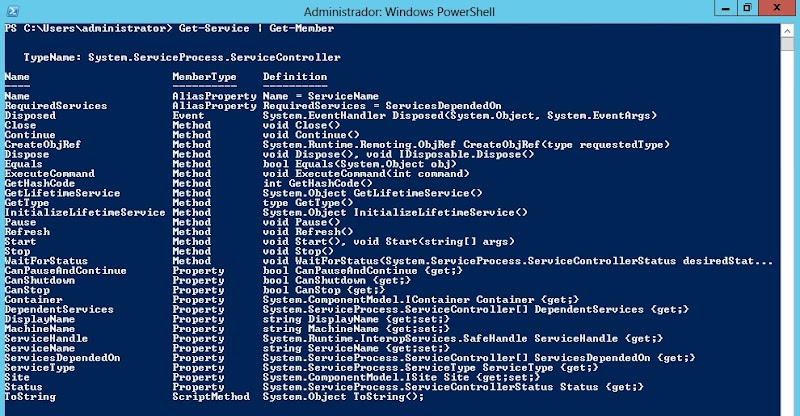Click the WaitForStatus method name
800x416 pixels.
46,261
